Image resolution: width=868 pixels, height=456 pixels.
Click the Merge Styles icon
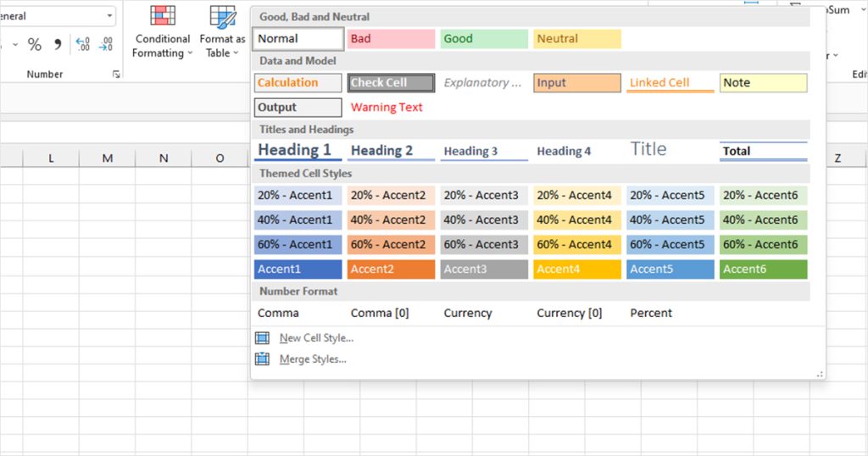click(x=263, y=359)
